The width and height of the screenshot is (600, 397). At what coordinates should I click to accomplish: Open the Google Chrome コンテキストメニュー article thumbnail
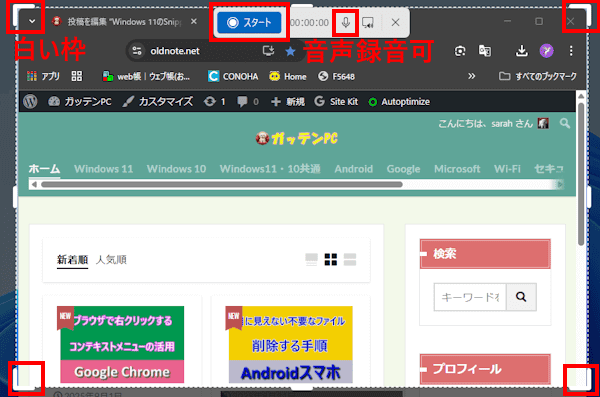click(122, 345)
